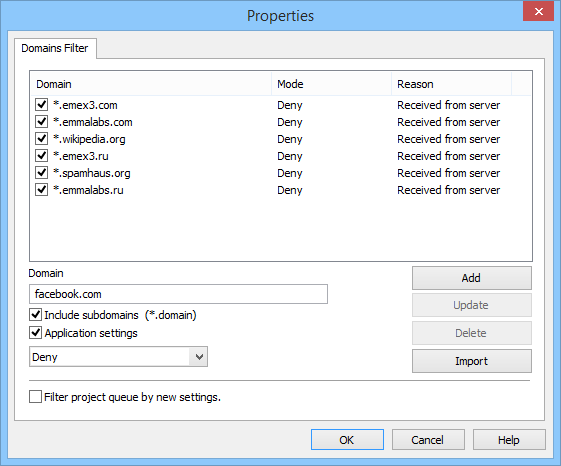This screenshot has width=561, height=466.
Task: Toggle the *.emmalabs.ru checkbox
Action: [x=42, y=190]
